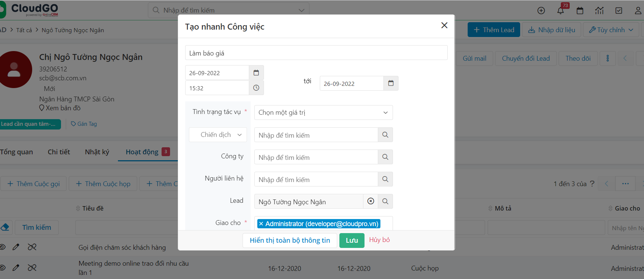Viewport: 644px width, 279px height.
Task: Click the Lead cần quan tâm tag
Action: 30,124
